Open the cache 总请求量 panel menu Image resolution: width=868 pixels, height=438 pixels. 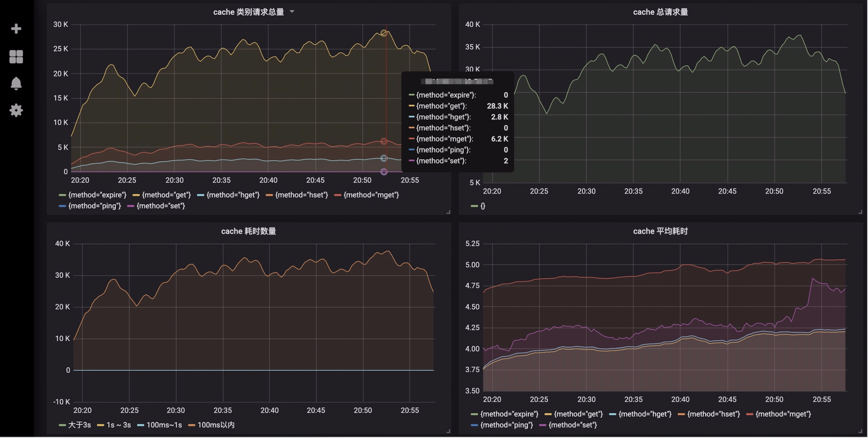click(660, 12)
